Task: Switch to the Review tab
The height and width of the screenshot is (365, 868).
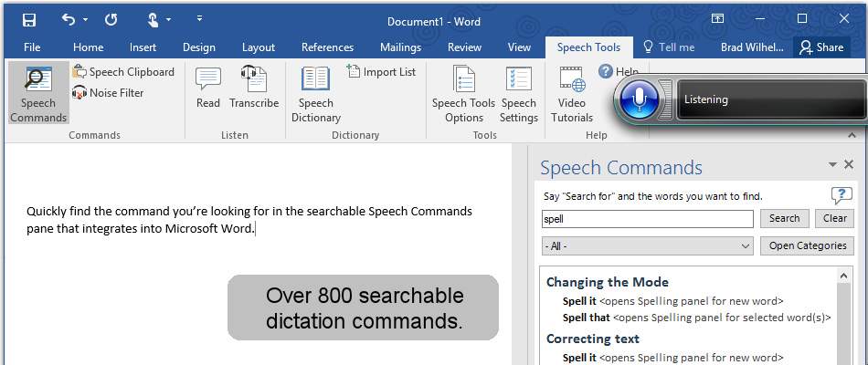Action: pos(464,47)
